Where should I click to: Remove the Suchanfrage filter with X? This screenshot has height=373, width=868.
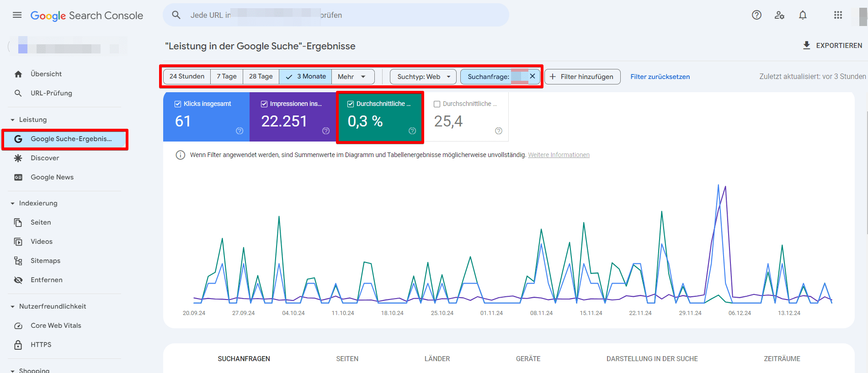pos(533,76)
